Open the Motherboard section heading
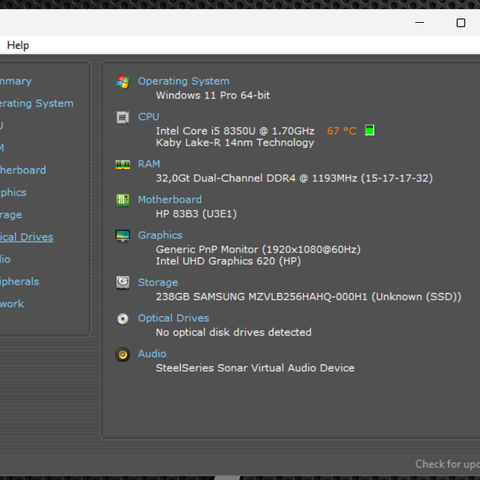This screenshot has height=480, width=480. coord(170,199)
